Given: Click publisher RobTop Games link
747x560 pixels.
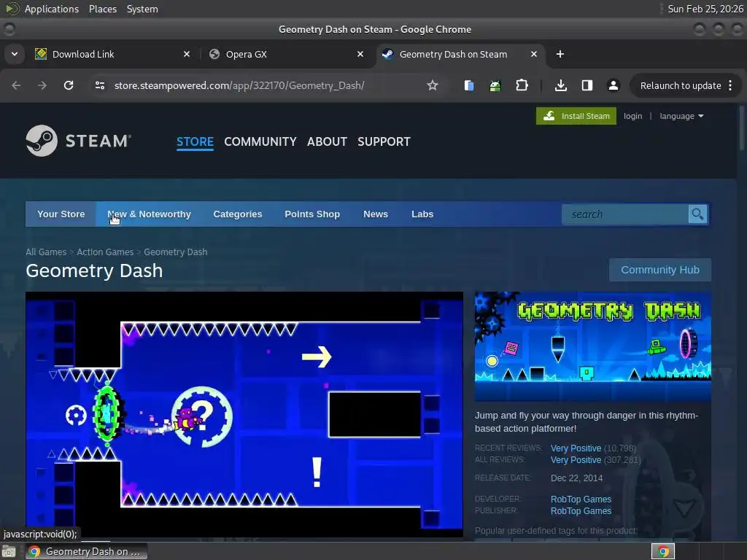Looking at the screenshot, I should [x=581, y=511].
